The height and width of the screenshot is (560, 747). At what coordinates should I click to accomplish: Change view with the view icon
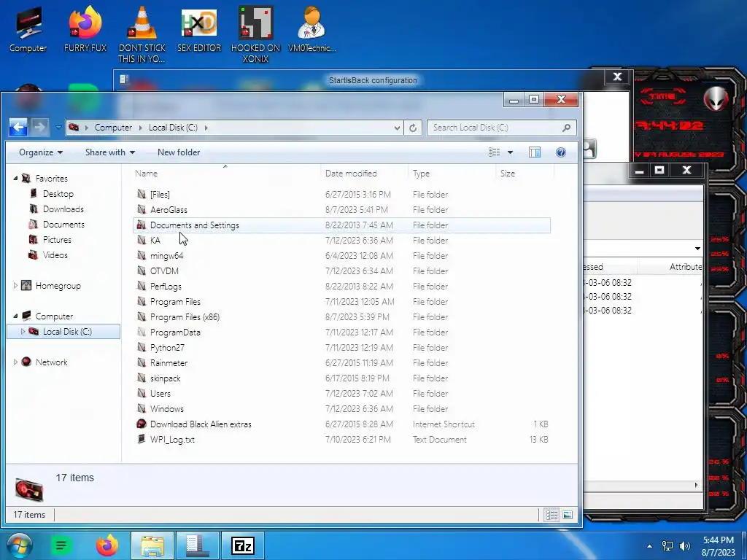tap(494, 152)
